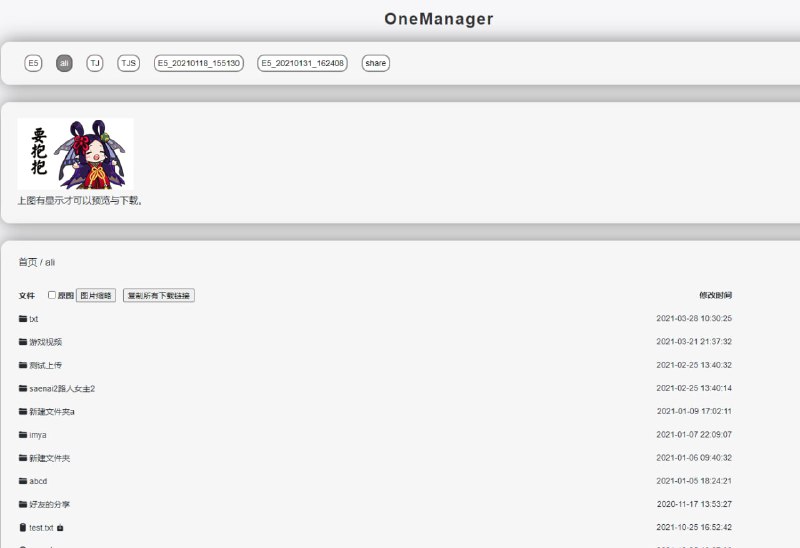The width and height of the screenshot is (800, 548).
Task: Open the 游戏视频 folder name
Action: pyautogui.click(x=45, y=342)
